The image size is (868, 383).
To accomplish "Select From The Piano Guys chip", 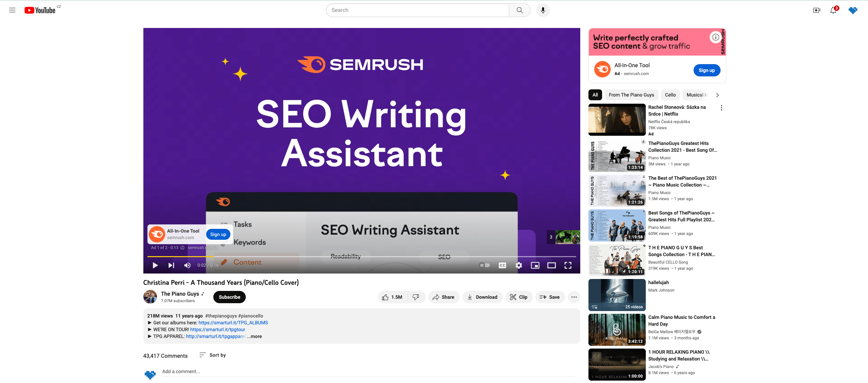I will coord(631,95).
